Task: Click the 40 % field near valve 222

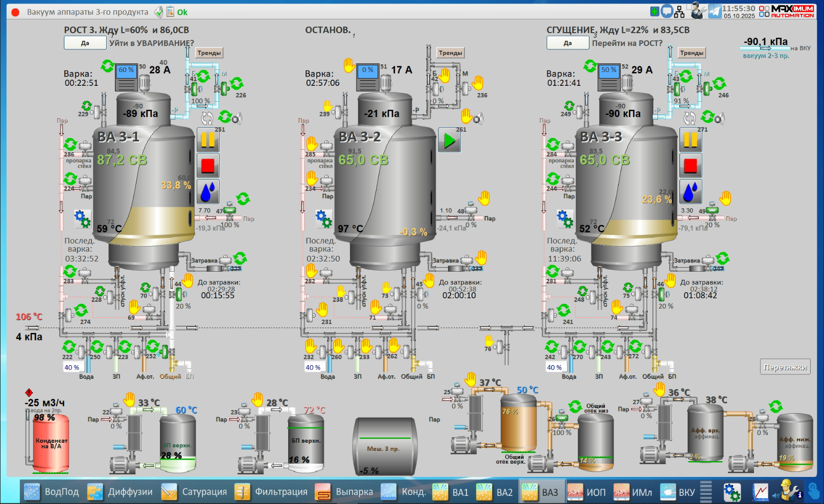Action: 72,367
